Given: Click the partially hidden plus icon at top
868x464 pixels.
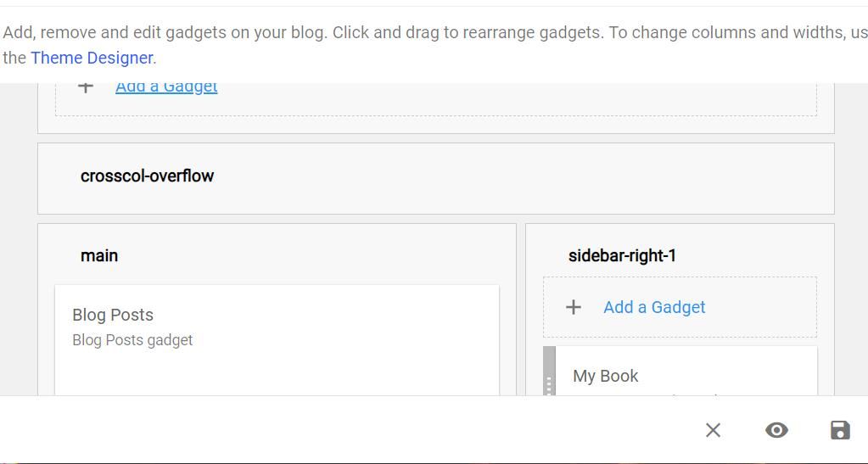Looking at the screenshot, I should coord(86,87).
